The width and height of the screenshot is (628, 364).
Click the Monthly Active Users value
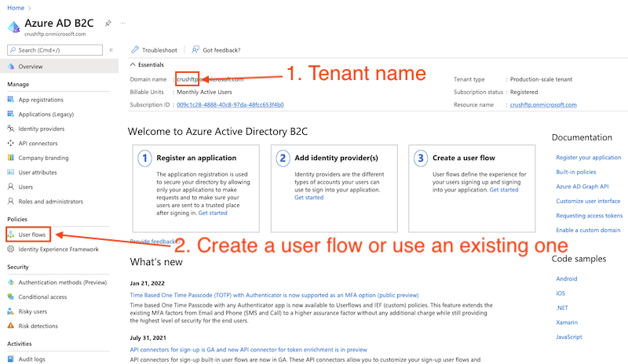tap(204, 92)
